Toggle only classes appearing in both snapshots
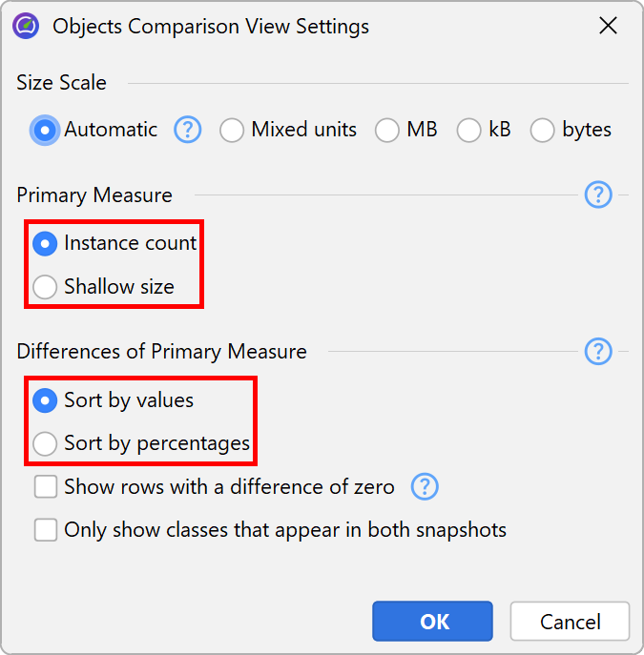The height and width of the screenshot is (655, 644). pyautogui.click(x=46, y=530)
